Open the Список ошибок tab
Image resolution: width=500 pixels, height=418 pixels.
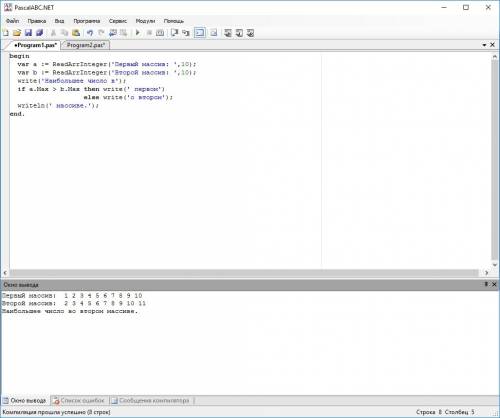79,400
